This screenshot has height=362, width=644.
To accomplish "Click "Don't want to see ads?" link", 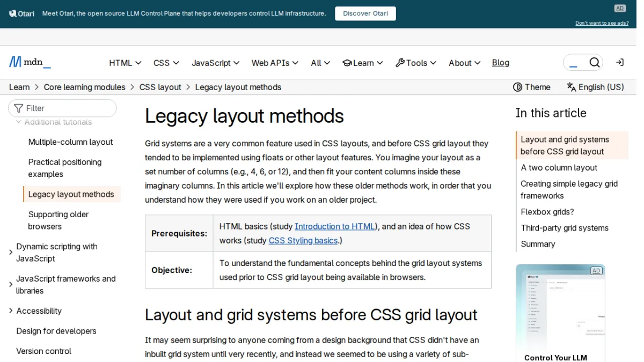I will (602, 23).
